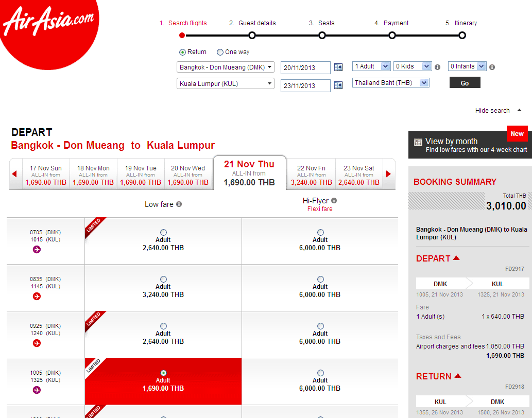This screenshot has height=418, width=532.
Task: Select Low fare 2,640.00 THB for 0925 flight
Action: pos(164,326)
